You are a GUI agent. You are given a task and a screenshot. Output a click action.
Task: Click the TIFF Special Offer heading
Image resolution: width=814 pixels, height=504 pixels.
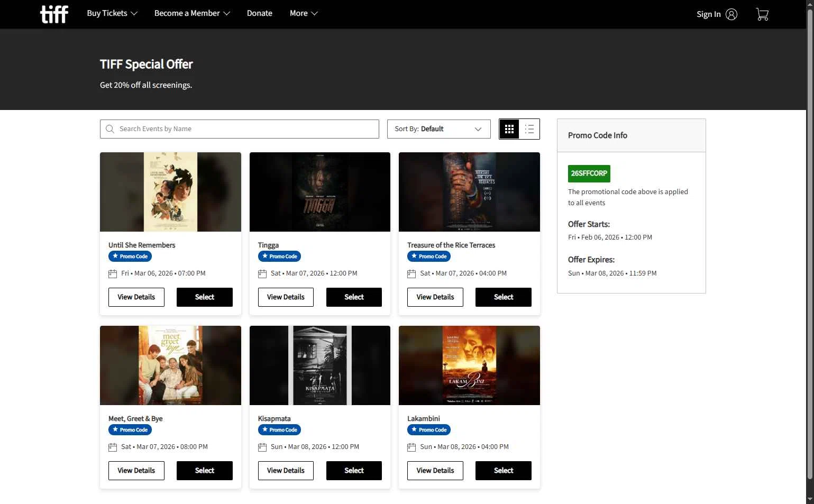point(147,65)
